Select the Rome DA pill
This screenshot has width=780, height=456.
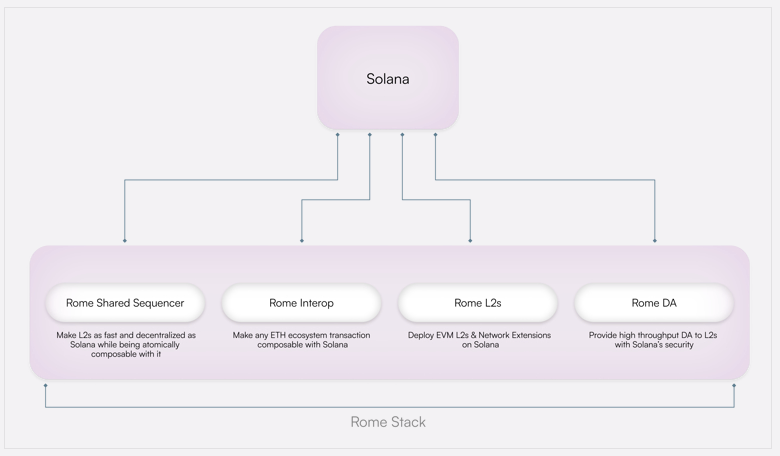click(654, 303)
